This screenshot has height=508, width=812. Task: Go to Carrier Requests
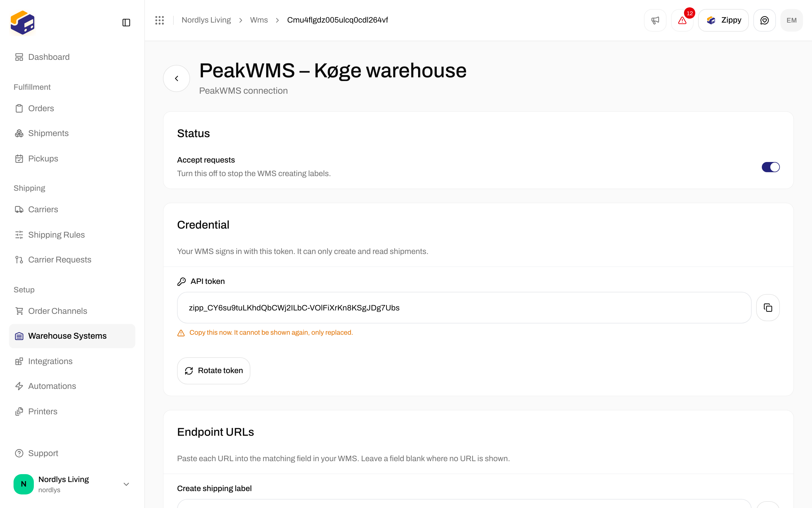[x=72, y=260]
